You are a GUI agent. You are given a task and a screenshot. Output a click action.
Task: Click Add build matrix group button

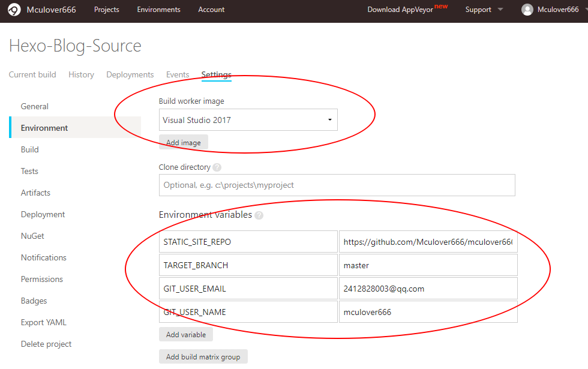click(x=203, y=356)
